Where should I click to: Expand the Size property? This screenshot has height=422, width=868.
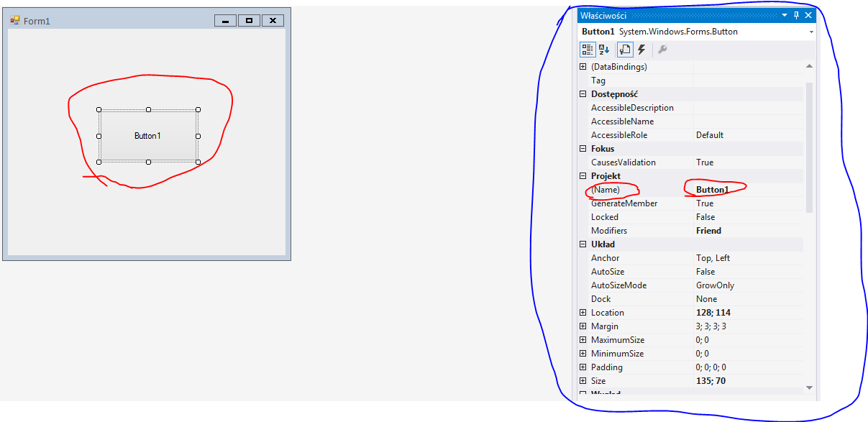(x=583, y=381)
